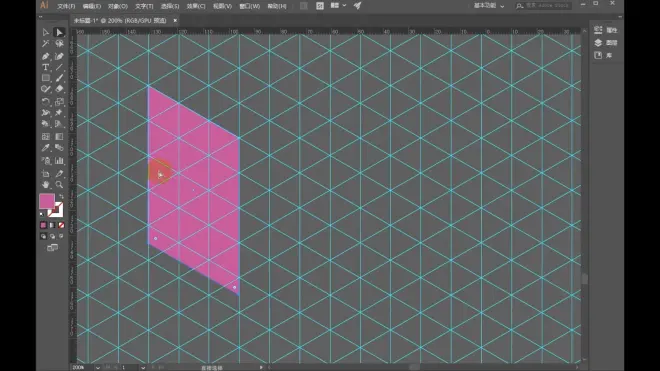The height and width of the screenshot is (371, 660).
Task: Enable Draw Inside mode
Action: click(61, 236)
